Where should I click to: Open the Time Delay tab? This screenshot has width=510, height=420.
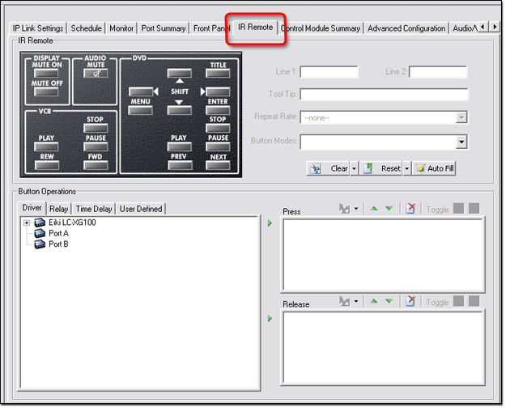pyautogui.click(x=94, y=209)
